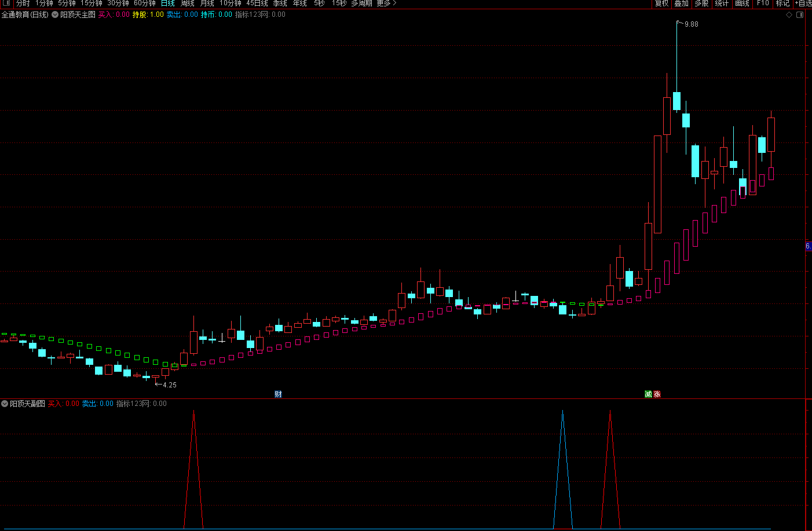
Task: Select the 45日线 period tab
Action: pyautogui.click(x=257, y=3)
